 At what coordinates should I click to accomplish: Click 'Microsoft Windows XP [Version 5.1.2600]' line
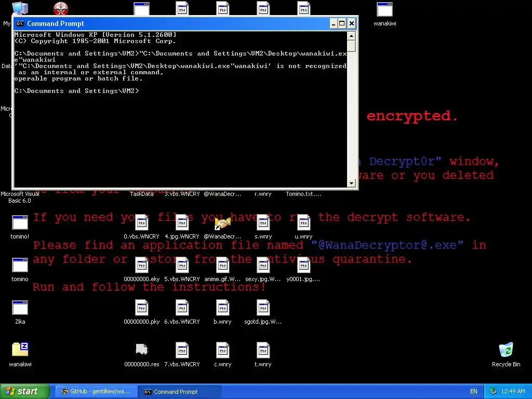point(96,35)
